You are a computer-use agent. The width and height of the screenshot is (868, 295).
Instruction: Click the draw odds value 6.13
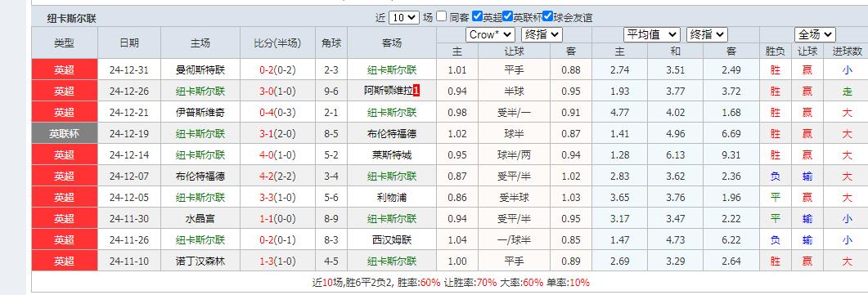coord(676,155)
